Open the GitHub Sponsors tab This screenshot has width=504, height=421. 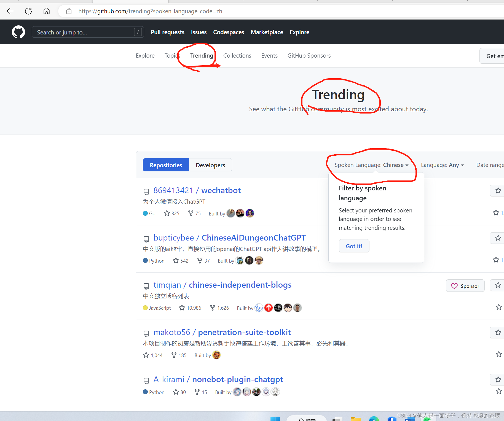[309, 56]
